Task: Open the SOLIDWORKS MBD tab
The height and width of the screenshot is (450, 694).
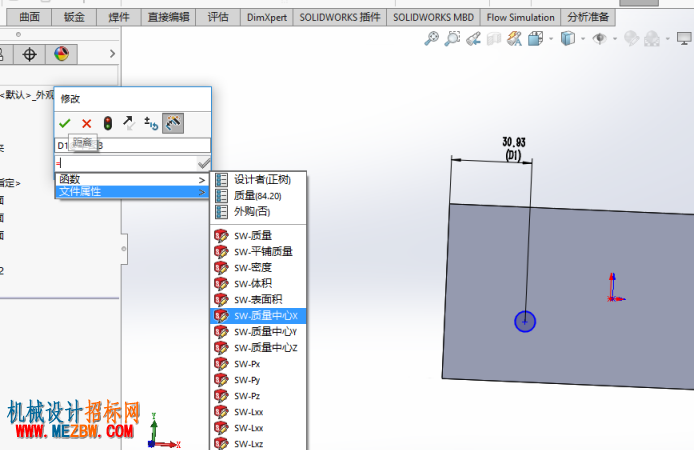Action: [434, 17]
